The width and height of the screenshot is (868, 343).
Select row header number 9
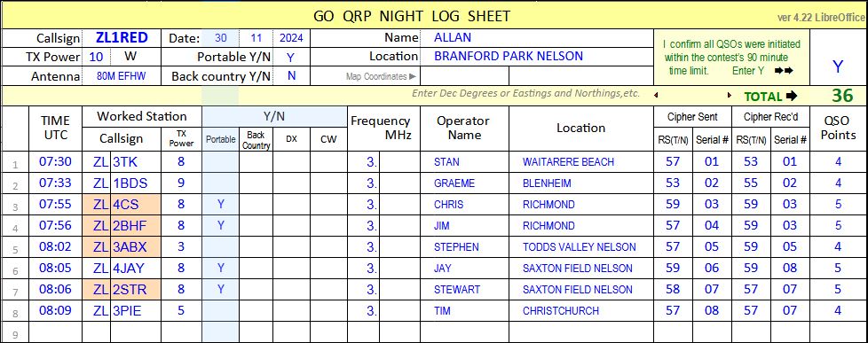pos(15,334)
